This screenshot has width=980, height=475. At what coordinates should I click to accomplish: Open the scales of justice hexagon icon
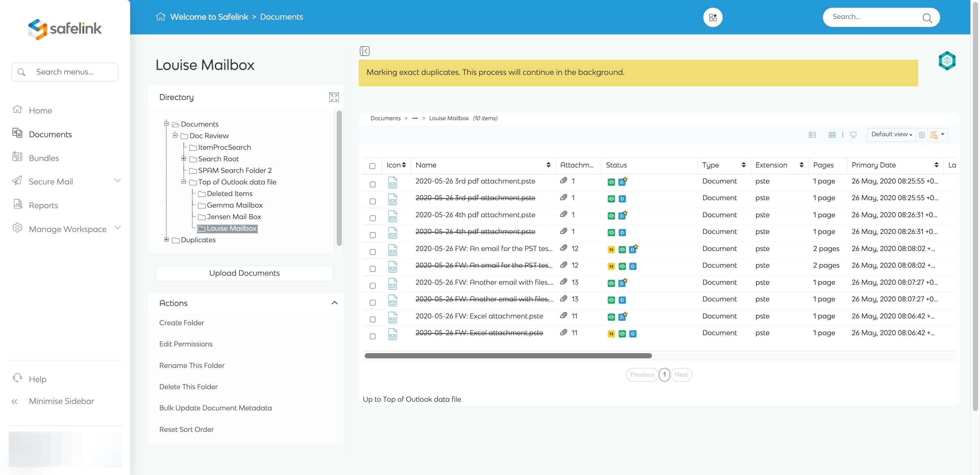tap(947, 60)
